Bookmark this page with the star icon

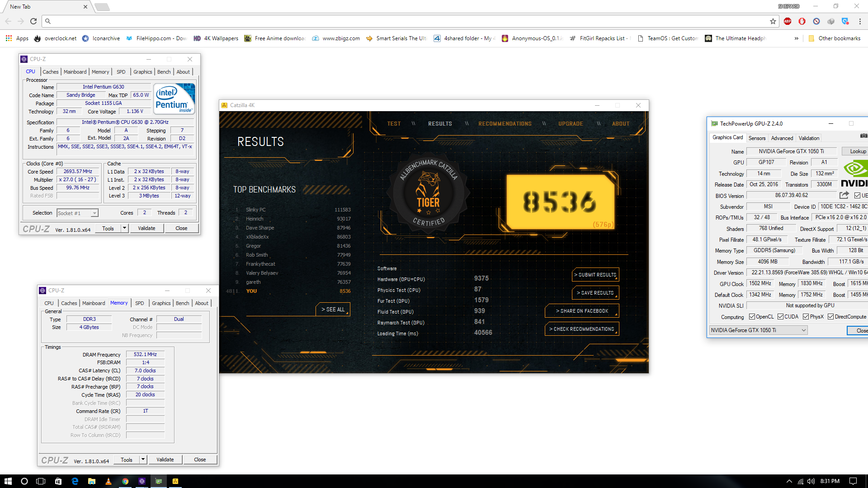coord(773,21)
